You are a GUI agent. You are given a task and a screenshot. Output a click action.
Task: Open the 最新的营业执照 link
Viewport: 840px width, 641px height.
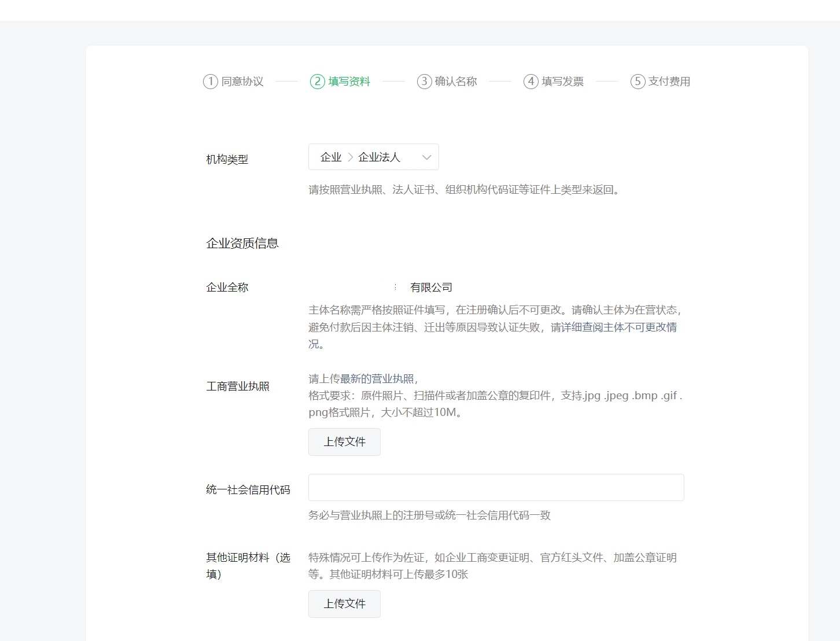377,379
